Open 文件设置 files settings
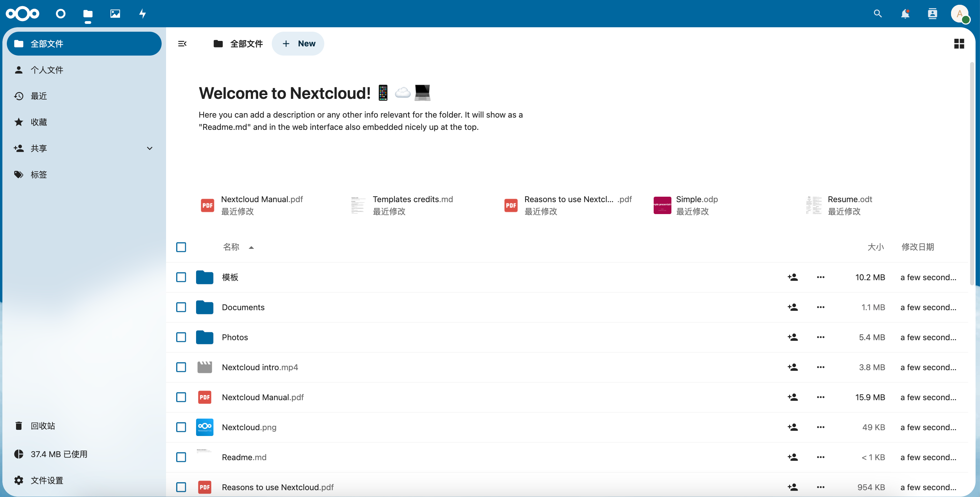 click(84, 481)
